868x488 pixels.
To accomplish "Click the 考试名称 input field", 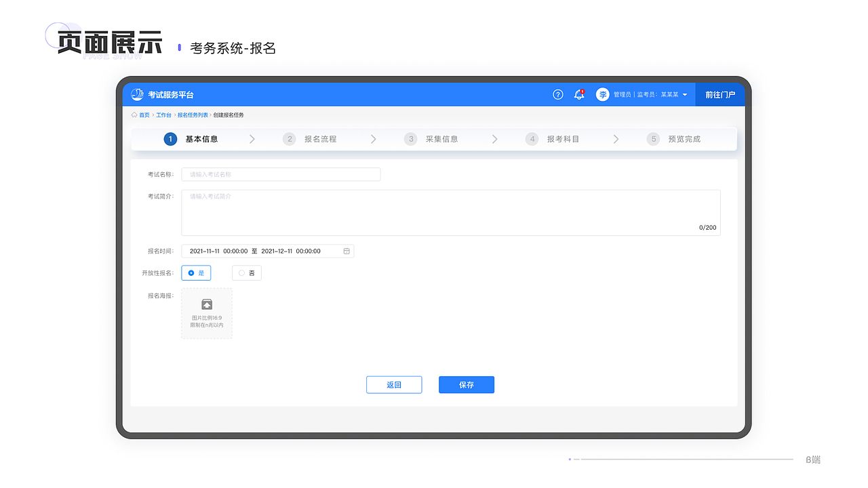I will [280, 174].
